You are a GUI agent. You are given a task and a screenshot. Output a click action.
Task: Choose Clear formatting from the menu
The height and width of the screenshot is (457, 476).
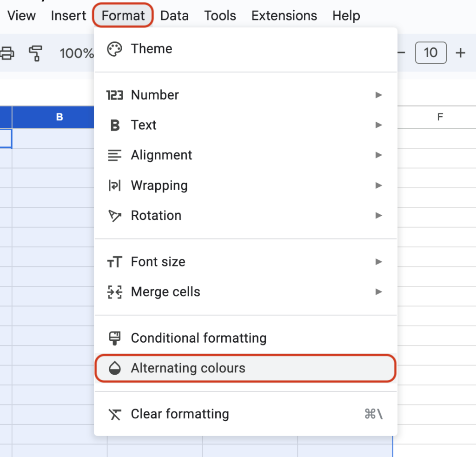pos(180,414)
